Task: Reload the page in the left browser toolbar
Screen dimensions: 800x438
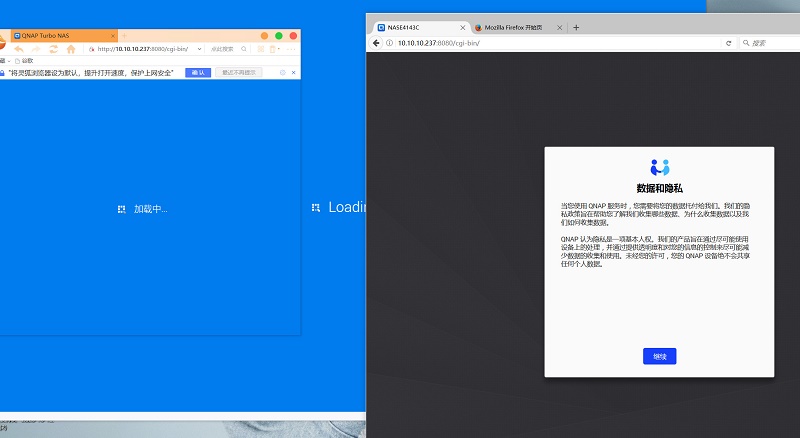Action: tap(53, 49)
